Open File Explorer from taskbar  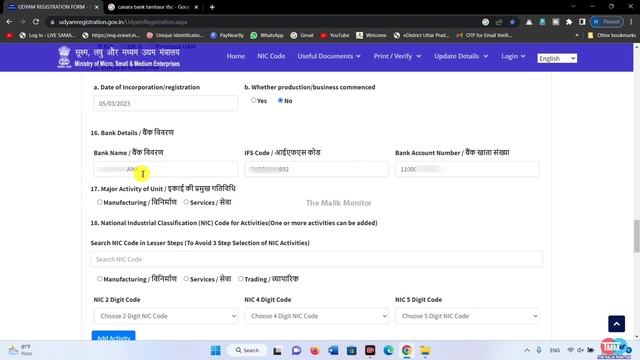coord(425,350)
